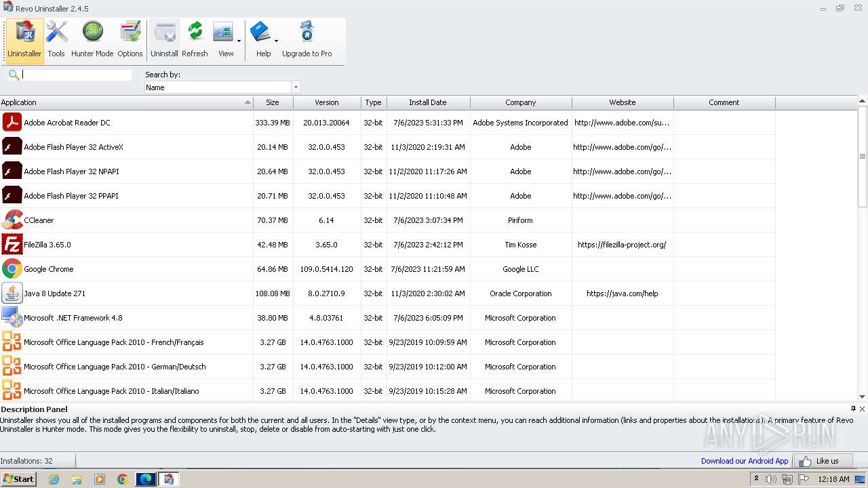
Task: Open the Options dialog
Action: point(130,40)
